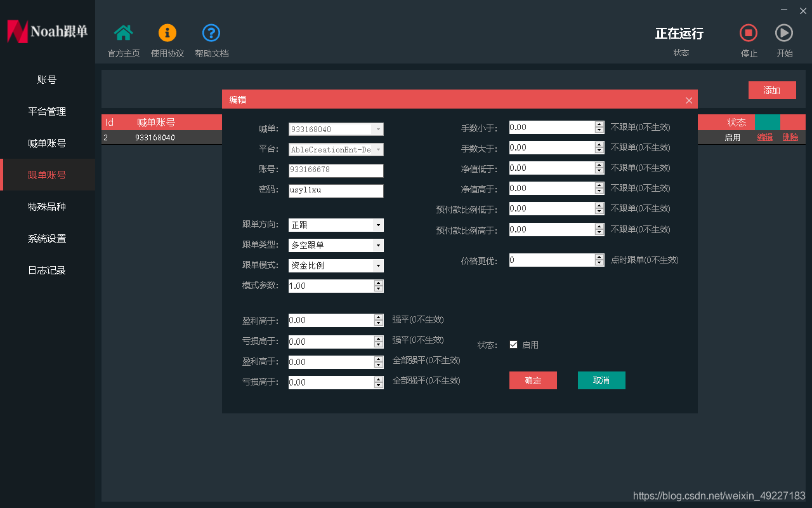Select the 喊单账号 sidebar item

tap(48, 143)
